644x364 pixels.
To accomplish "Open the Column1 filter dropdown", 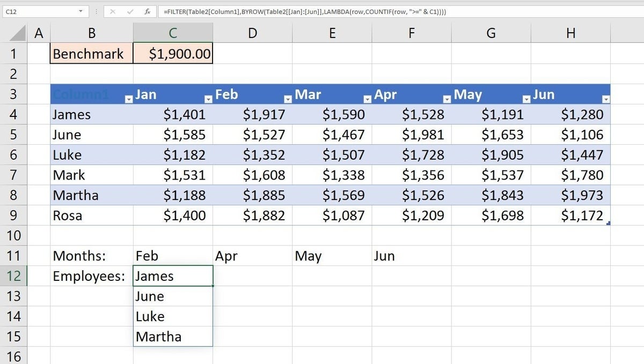I will pos(128,99).
